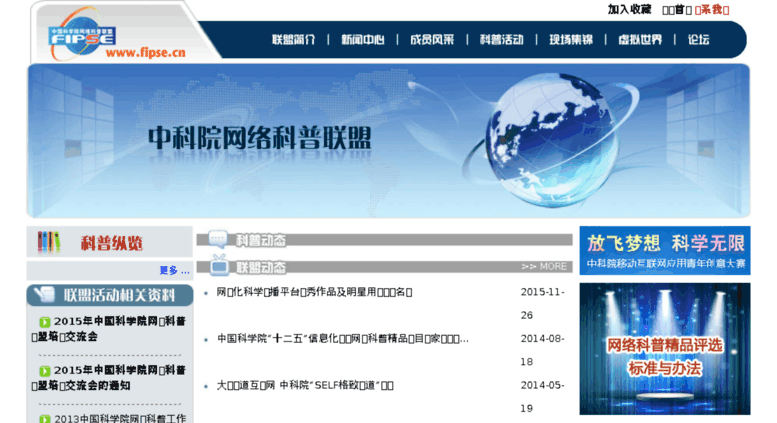Open news item dated 2015-11-26
Image resolution: width=777 pixels, height=423 pixels.
(314, 292)
